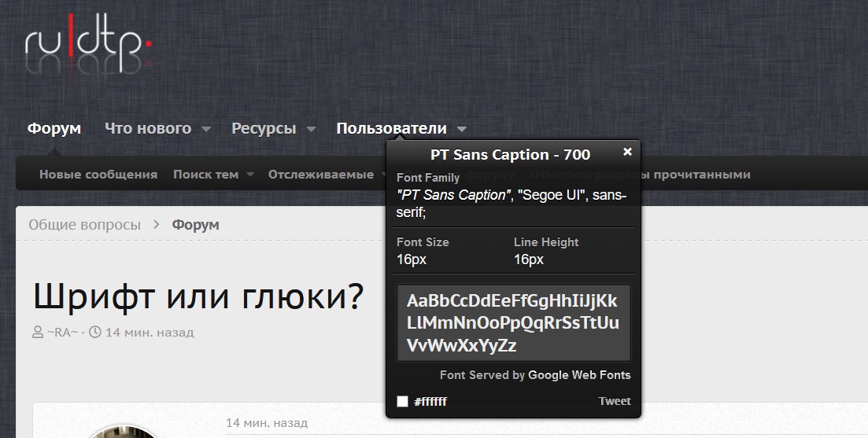Click the Шрифт или глюки? thread title
This screenshot has height=438, width=868.
point(198,296)
